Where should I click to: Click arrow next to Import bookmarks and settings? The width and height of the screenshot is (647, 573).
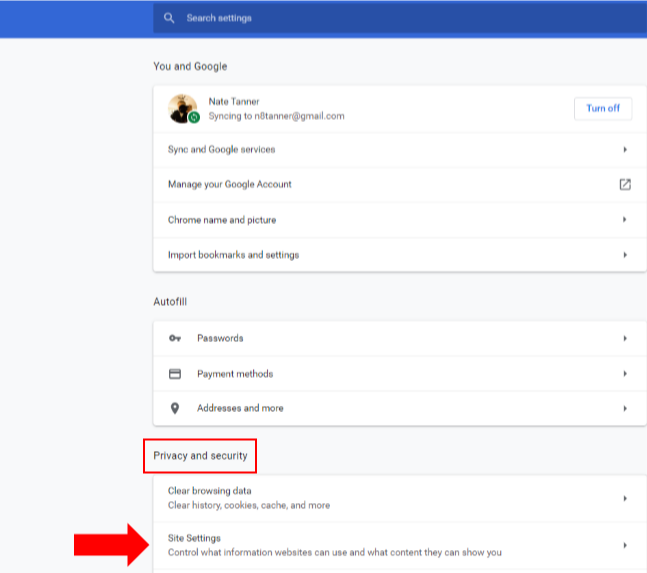coord(625,255)
